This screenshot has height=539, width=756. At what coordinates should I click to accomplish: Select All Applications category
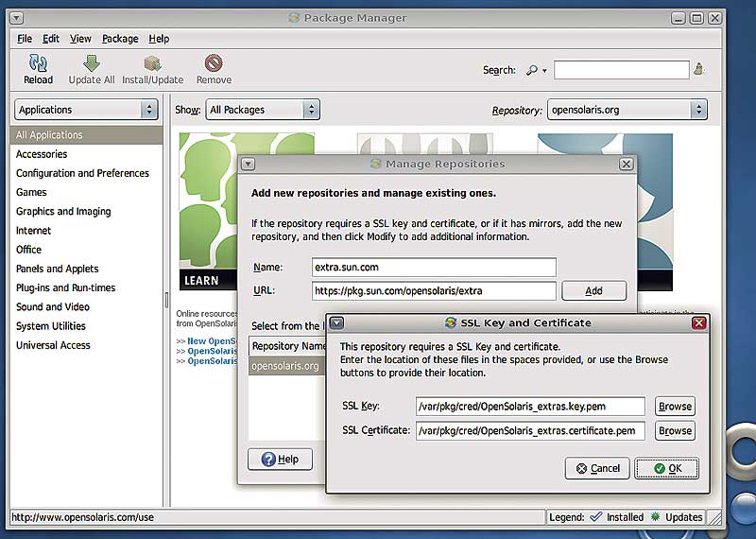[x=86, y=135]
